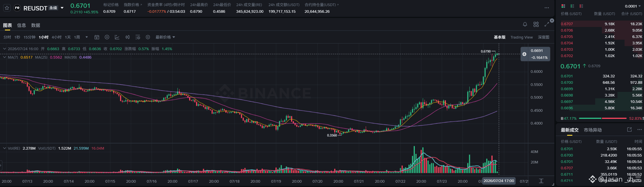Change candlestick chart style icon
This screenshot has width=644, height=187.
127,37
